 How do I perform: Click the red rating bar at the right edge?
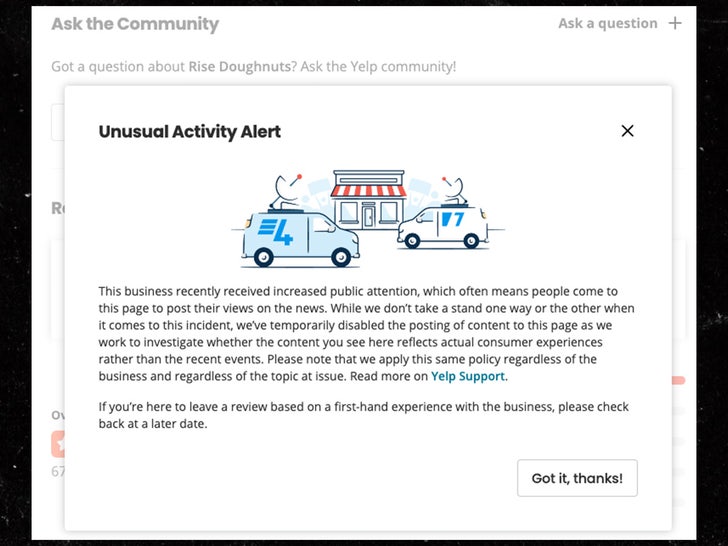point(678,381)
